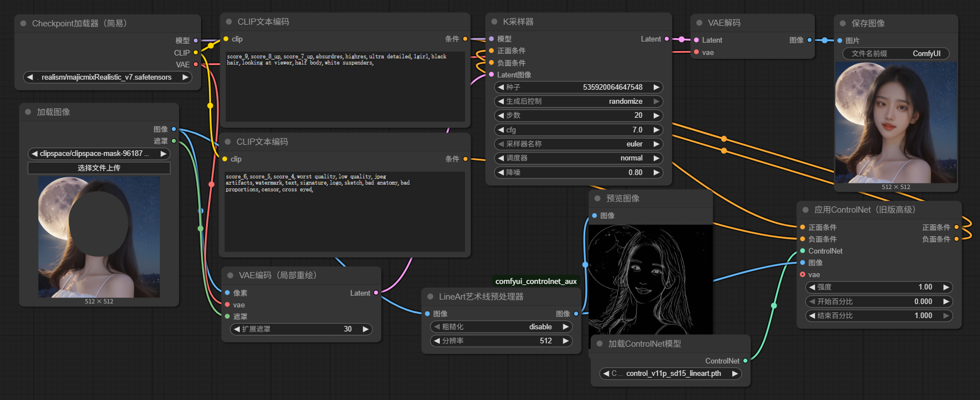The image size is (980, 400).
Task: Click the negative prompt text starting with score_6
Action: point(345,212)
